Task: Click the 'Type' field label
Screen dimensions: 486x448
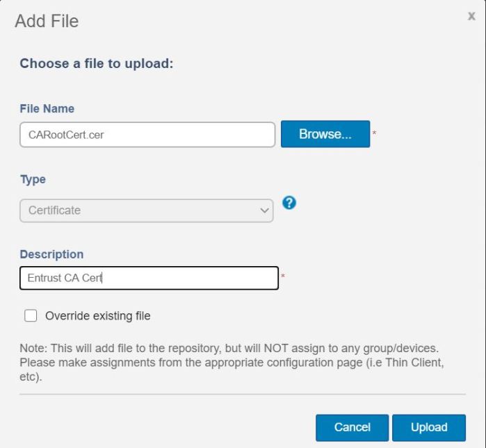Action: coord(33,179)
